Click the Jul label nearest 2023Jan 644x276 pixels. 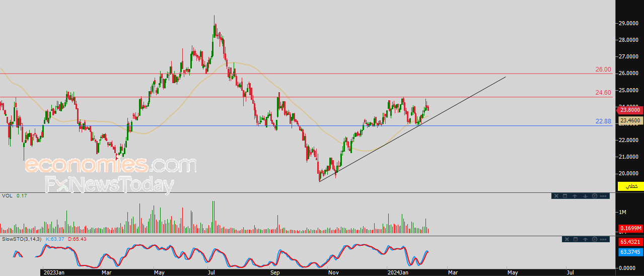(x=210, y=272)
